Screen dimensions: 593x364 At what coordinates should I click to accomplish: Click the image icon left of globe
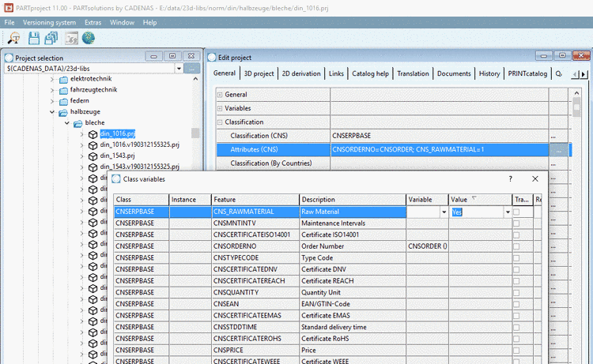click(70, 37)
